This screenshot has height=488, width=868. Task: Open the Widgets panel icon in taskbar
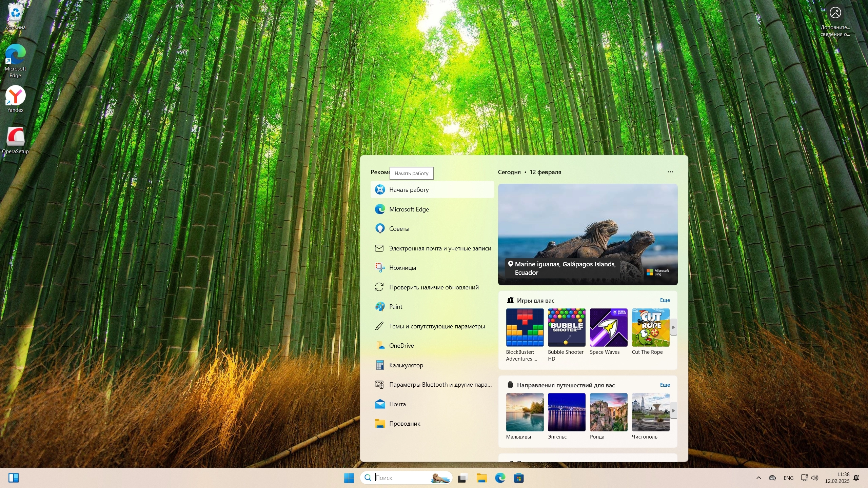coord(14,478)
